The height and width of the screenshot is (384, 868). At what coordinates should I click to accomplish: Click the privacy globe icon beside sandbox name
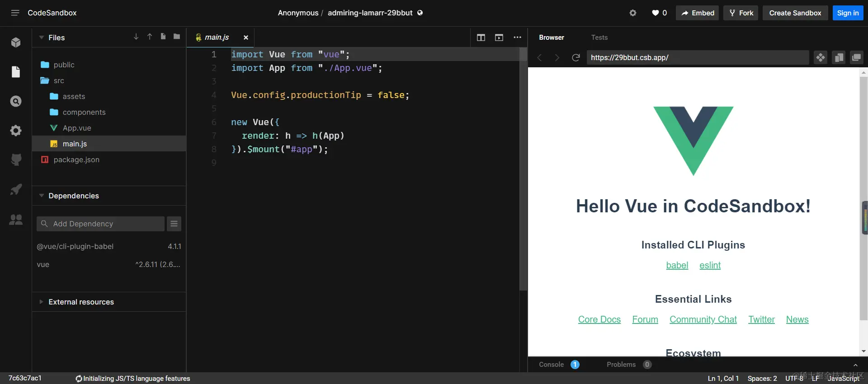(420, 13)
